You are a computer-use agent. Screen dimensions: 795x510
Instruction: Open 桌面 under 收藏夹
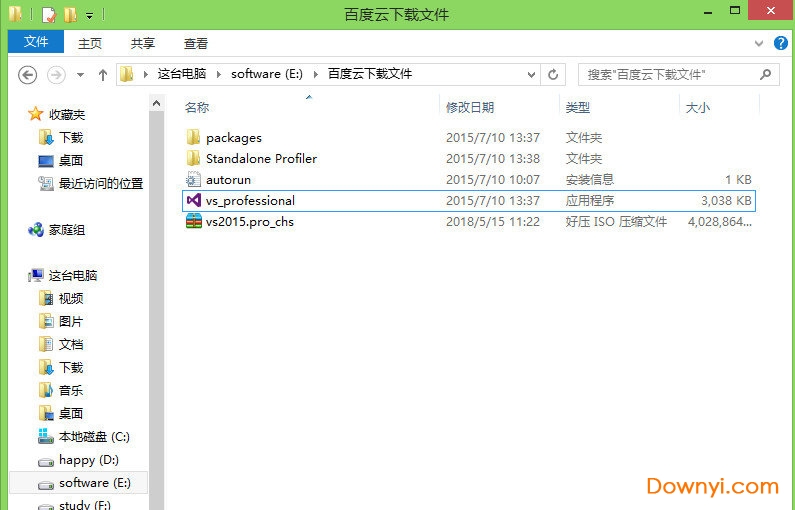click(x=70, y=160)
